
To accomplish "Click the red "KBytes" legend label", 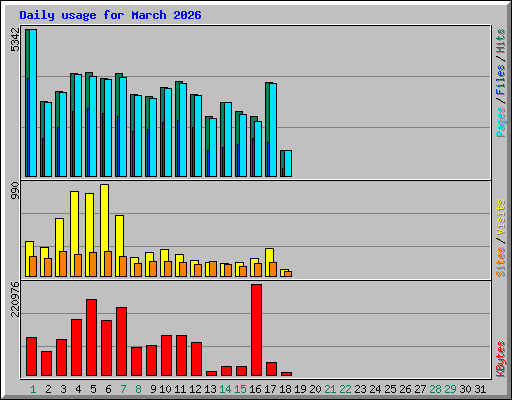I will click(500, 359).
